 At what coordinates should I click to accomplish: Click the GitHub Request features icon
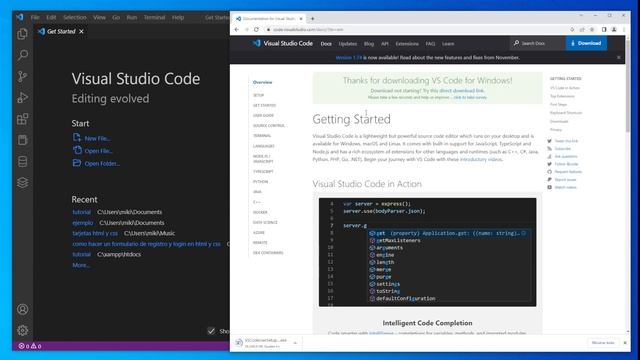(549, 172)
